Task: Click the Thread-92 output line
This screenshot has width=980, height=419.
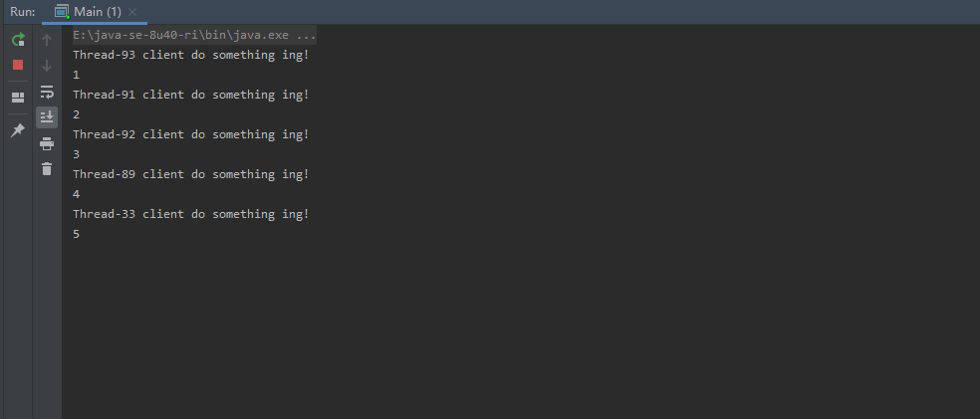Action: coord(190,134)
